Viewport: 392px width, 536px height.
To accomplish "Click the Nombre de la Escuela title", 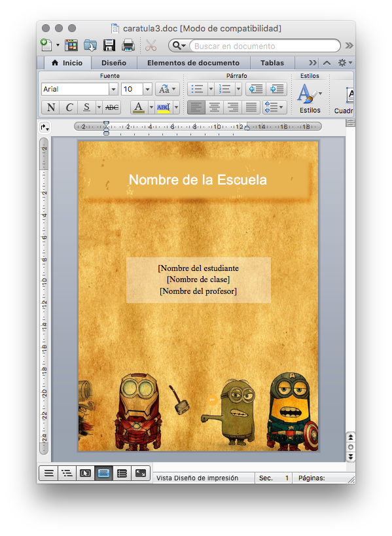I will click(198, 180).
